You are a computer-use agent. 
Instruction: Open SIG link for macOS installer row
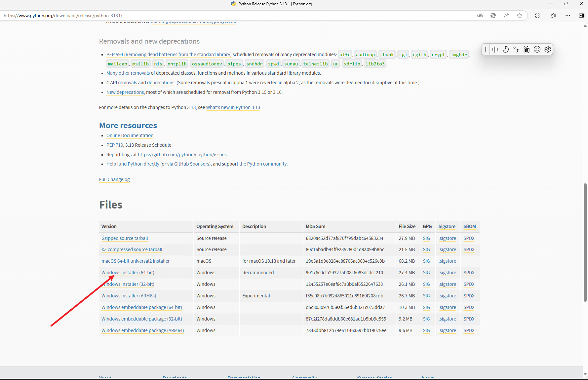pos(426,261)
